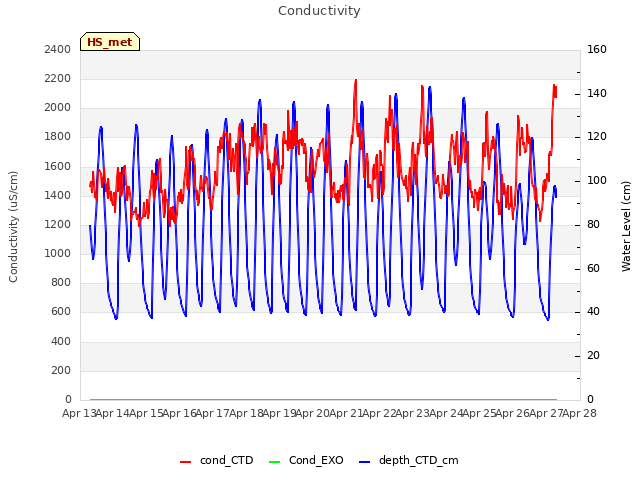Click the 160 right axis value
This screenshot has height=480, width=640.
[x=597, y=49]
